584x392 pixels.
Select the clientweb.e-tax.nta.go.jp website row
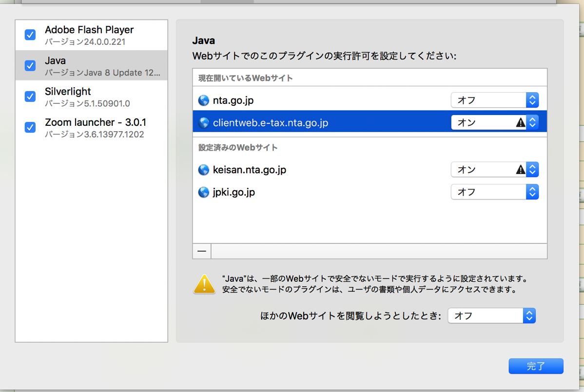pos(370,121)
